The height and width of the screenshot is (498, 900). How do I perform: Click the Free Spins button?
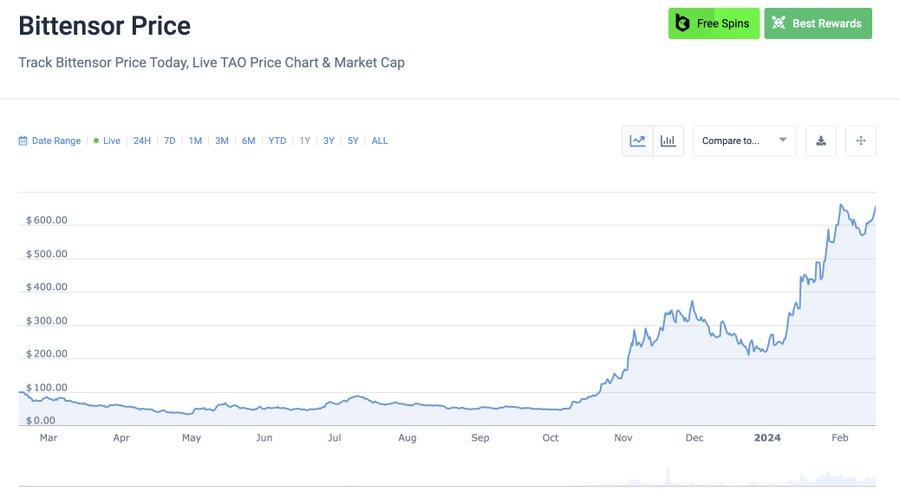pyautogui.click(x=713, y=23)
